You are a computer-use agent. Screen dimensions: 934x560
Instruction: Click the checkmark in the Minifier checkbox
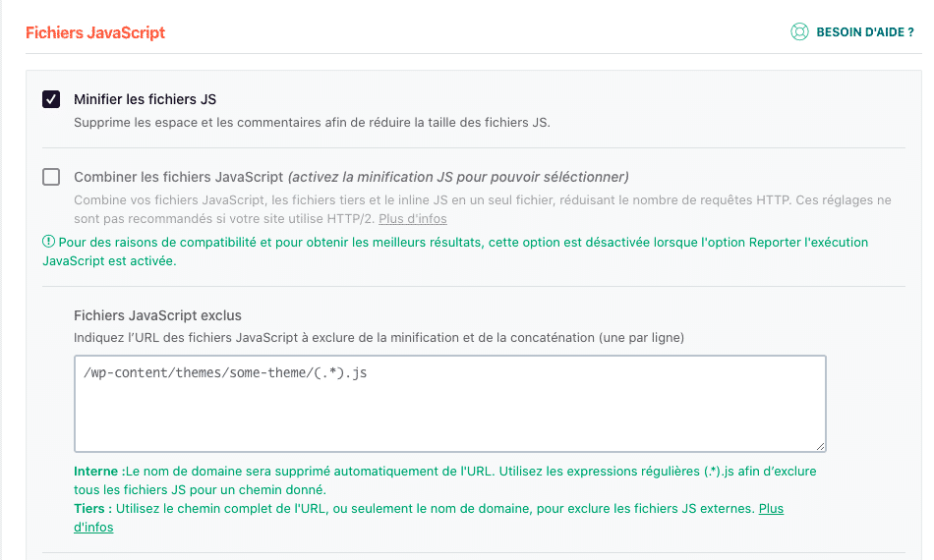click(x=51, y=99)
